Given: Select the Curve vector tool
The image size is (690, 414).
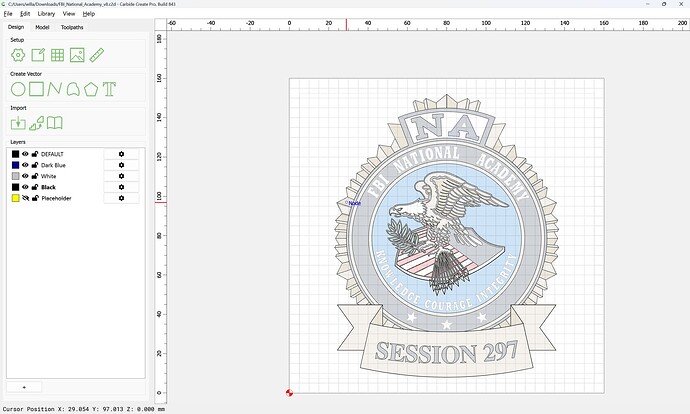Looking at the screenshot, I should [x=73, y=89].
